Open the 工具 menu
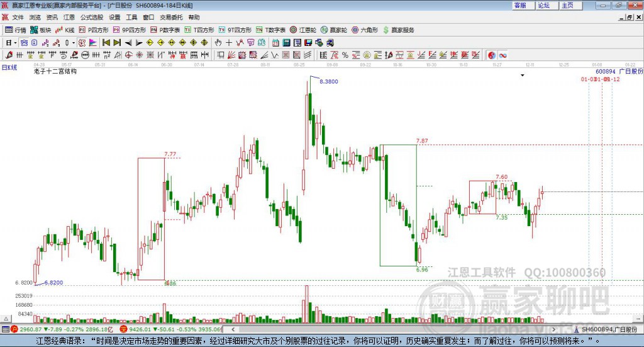This screenshot has width=644, height=347. (131, 17)
